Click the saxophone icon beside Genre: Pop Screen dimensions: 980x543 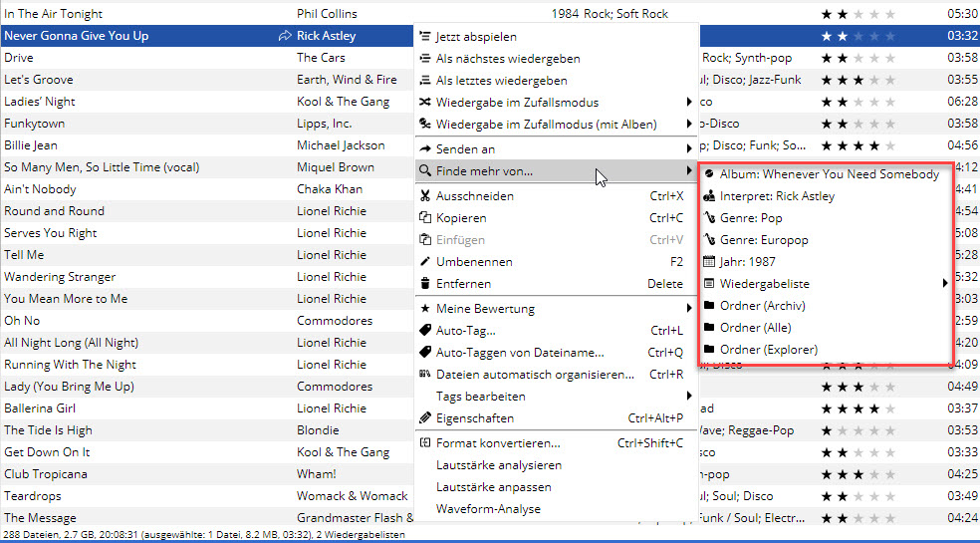pyautogui.click(x=709, y=218)
